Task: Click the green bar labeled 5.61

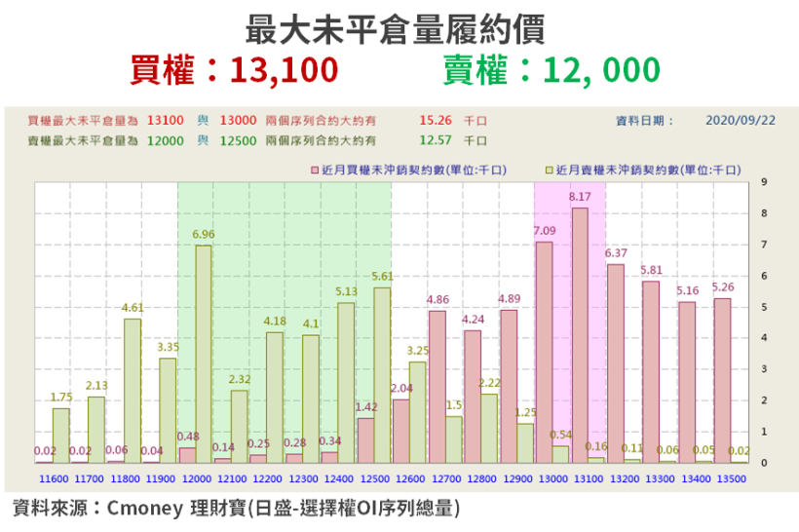Action: (x=382, y=375)
